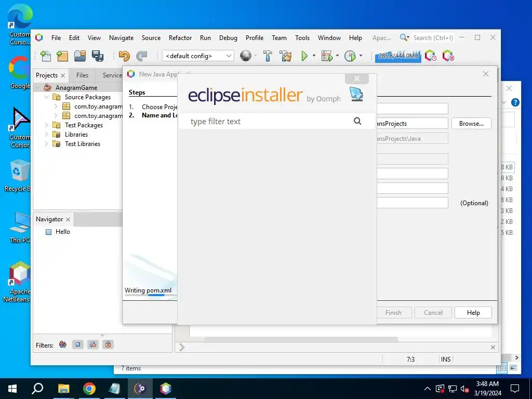Click the Browse... button
The height and width of the screenshot is (399, 532).
pos(471,124)
